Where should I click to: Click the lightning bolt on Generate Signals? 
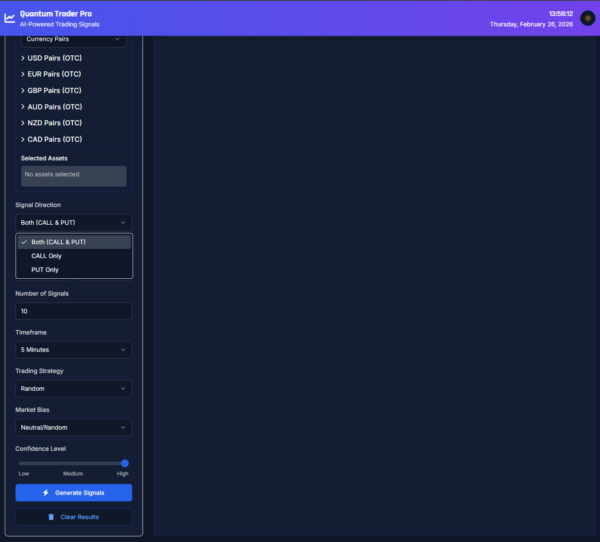pos(46,493)
